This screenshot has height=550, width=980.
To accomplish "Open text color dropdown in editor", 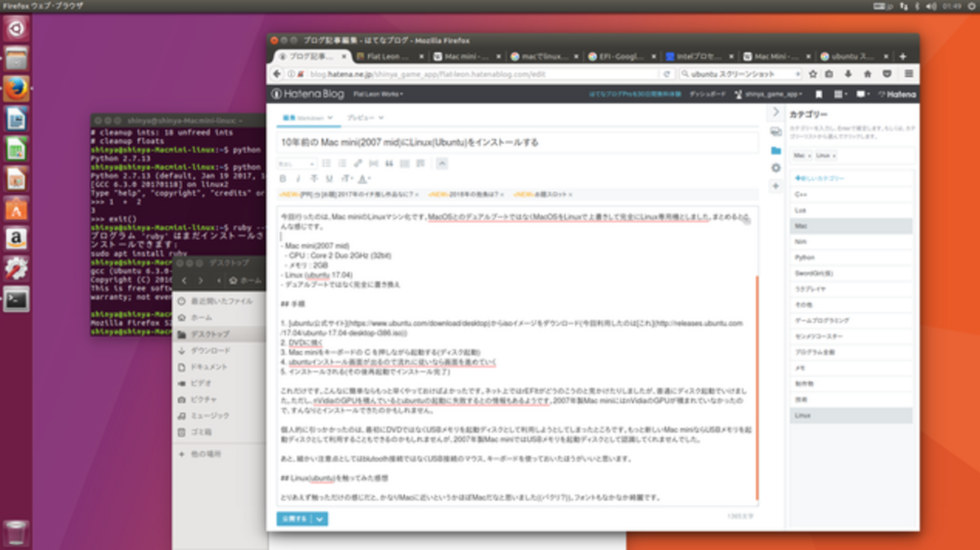I will (x=364, y=179).
